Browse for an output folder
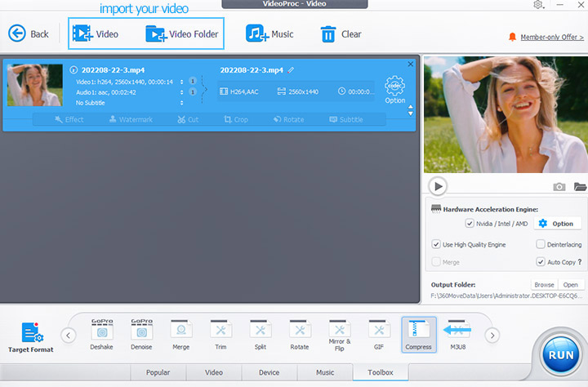 (544, 285)
